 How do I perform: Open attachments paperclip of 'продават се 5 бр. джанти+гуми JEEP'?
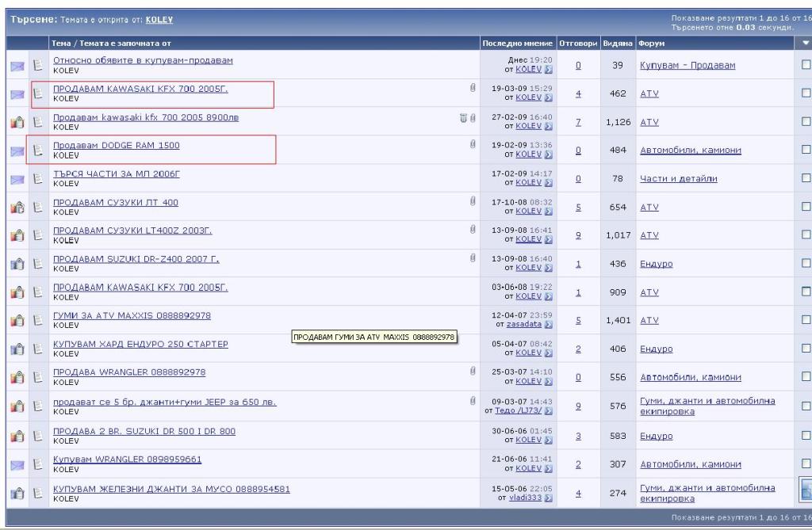tap(473, 401)
